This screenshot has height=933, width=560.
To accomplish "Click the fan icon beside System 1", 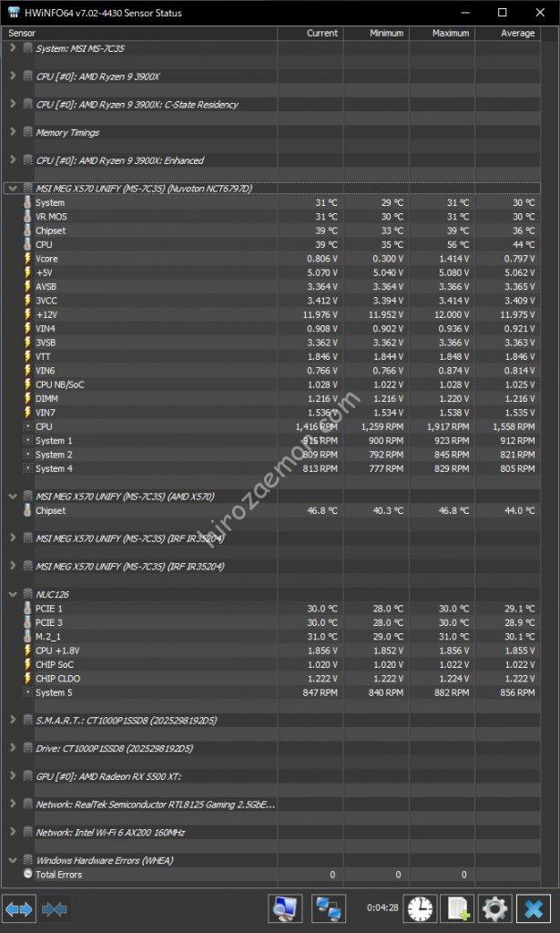I will point(27,441).
